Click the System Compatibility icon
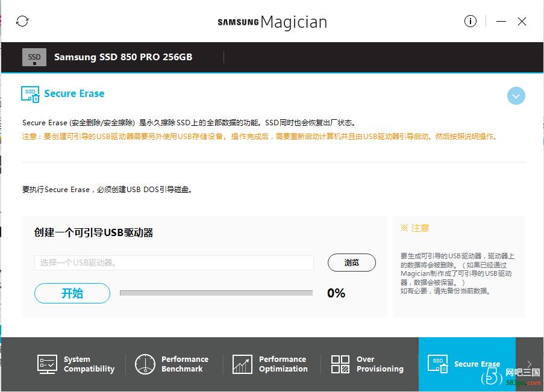The image size is (544, 392). tap(47, 364)
